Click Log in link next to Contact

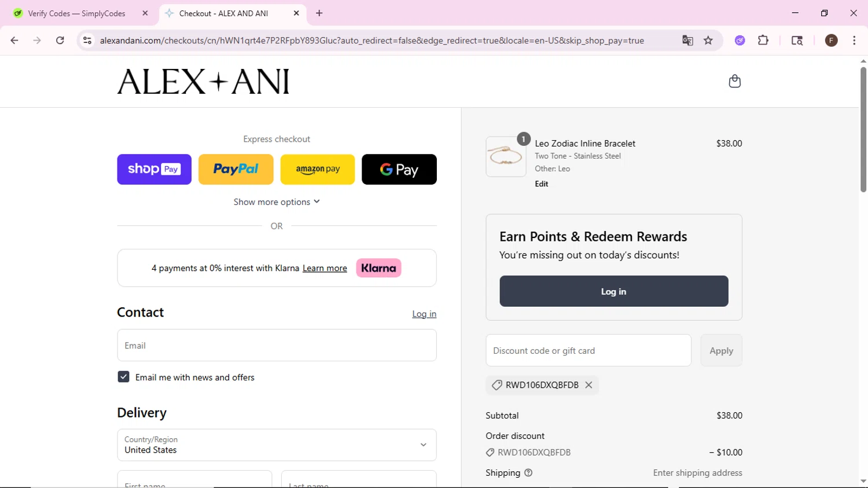coord(424,314)
